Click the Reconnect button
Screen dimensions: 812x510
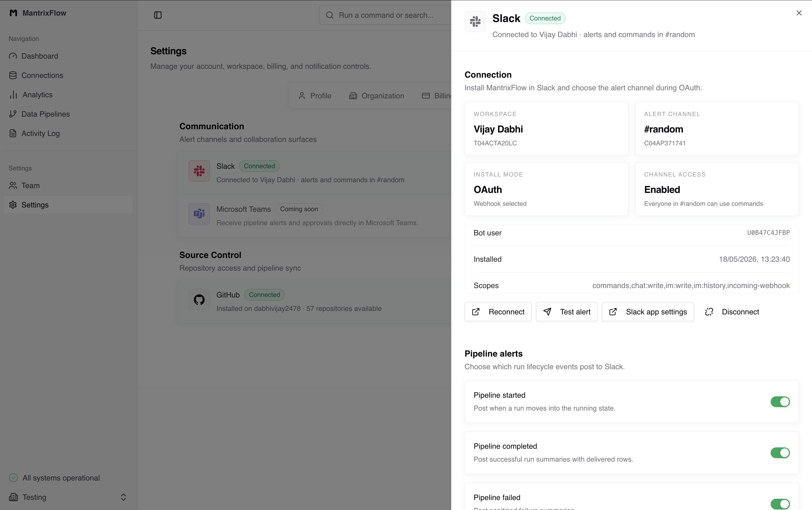tap(498, 312)
